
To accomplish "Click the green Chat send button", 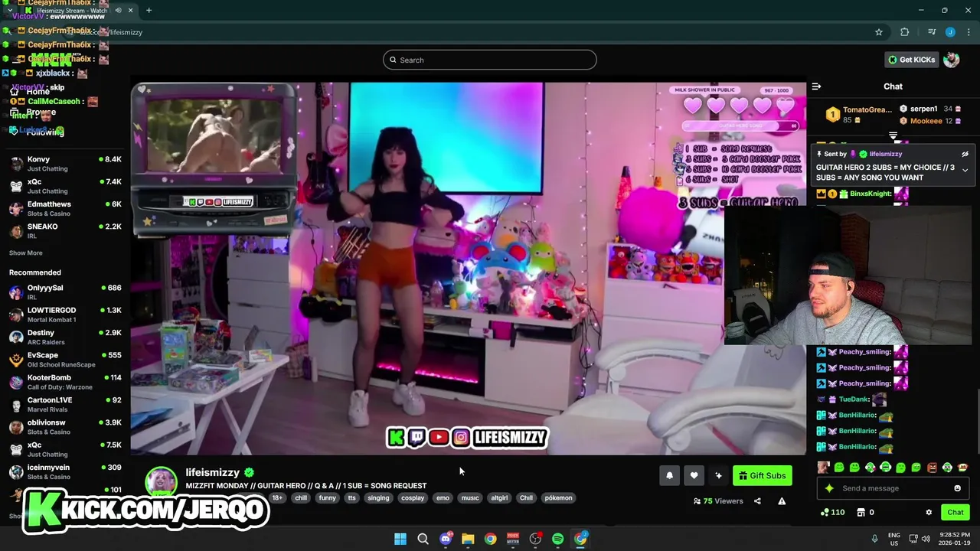I will 955,512.
